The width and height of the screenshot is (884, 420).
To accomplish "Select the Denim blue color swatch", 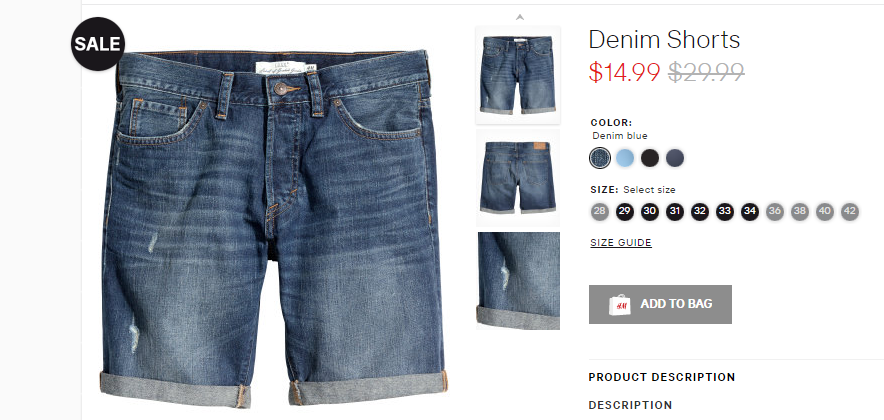I will click(x=600, y=158).
